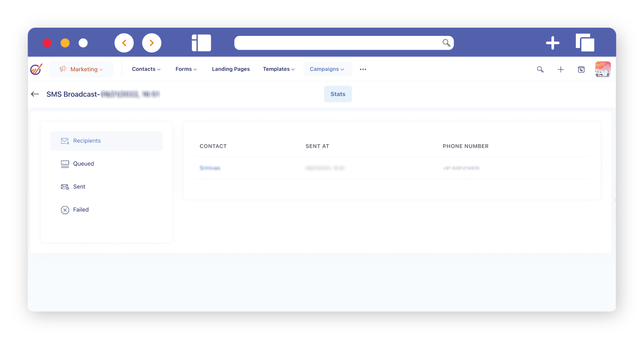Click the app logo in the top left
Screen dimensions: 644x339
click(36, 69)
